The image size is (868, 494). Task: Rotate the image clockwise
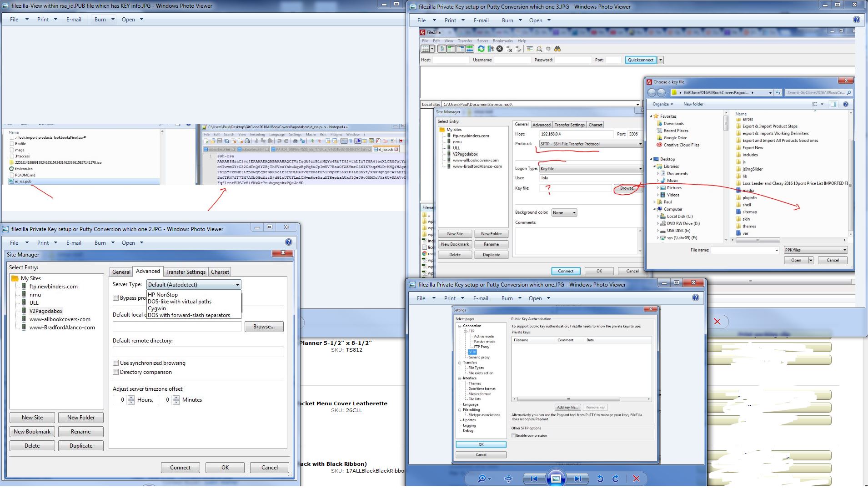[x=616, y=479]
